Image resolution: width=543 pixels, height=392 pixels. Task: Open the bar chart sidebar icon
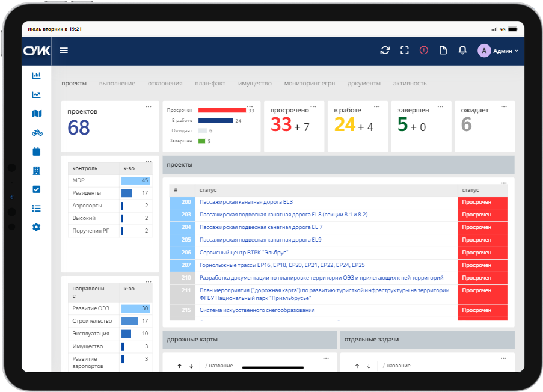[x=36, y=75]
